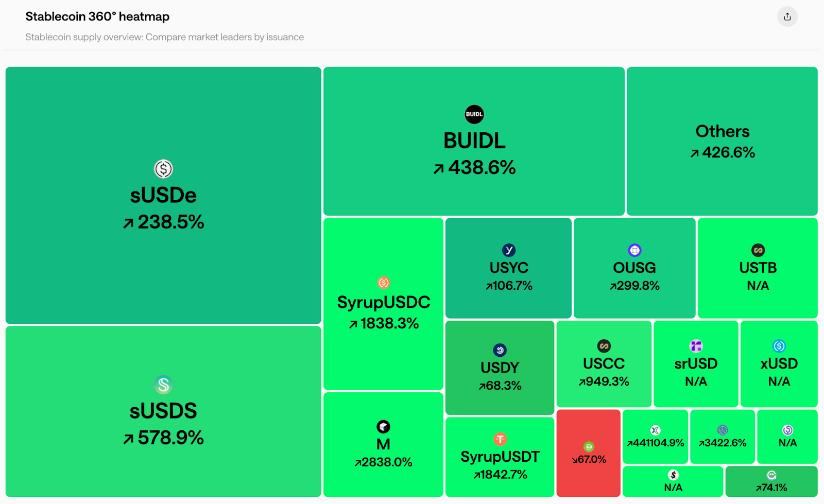Click the 3422.6% growth tile
Viewport: 824px width, 504px height.
[722, 437]
